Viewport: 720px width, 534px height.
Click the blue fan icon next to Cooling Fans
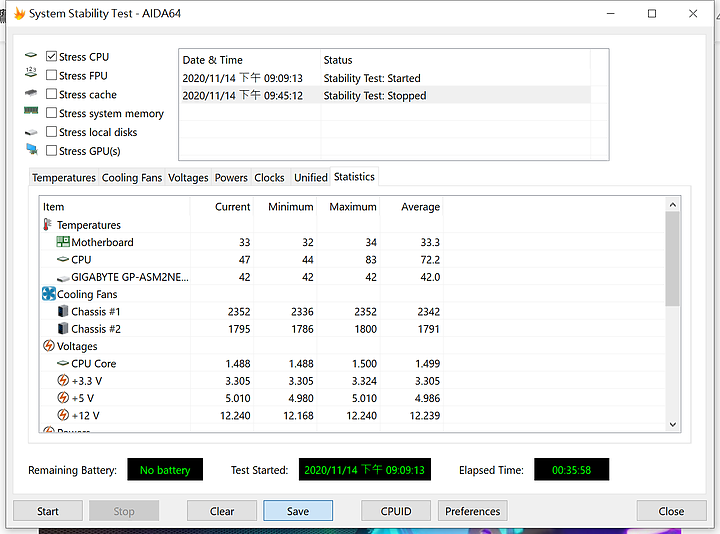point(49,294)
